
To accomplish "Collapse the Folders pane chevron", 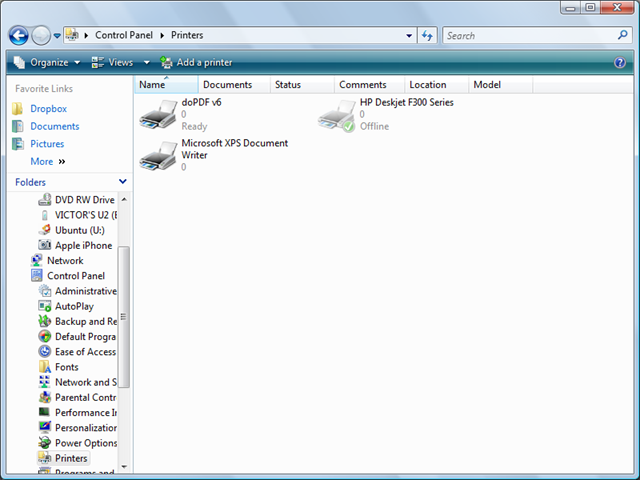I will coord(122,181).
